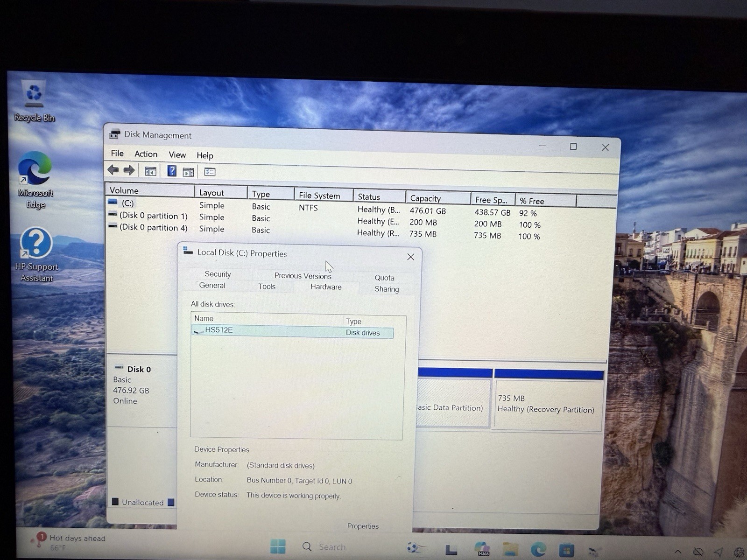
Task: Sort by the Status column header
Action: click(379, 196)
